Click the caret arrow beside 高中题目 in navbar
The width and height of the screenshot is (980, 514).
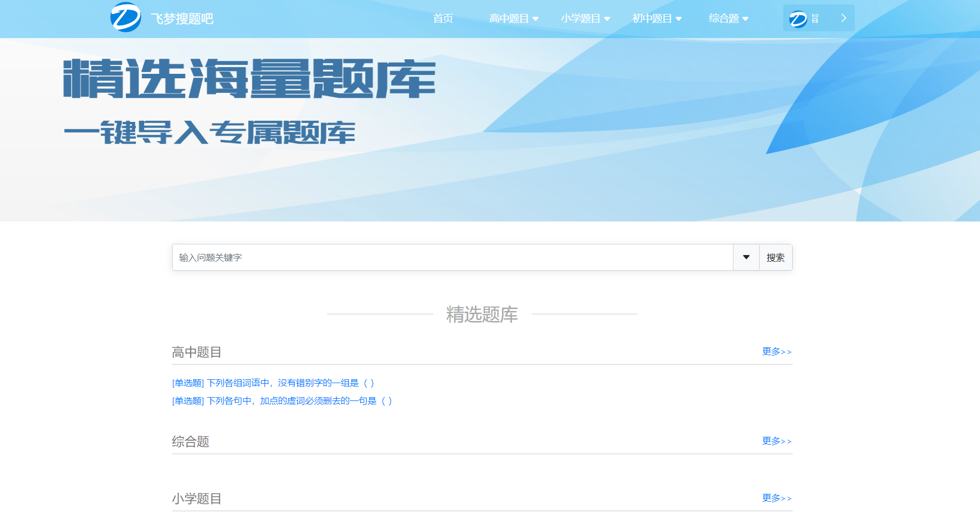point(536,19)
